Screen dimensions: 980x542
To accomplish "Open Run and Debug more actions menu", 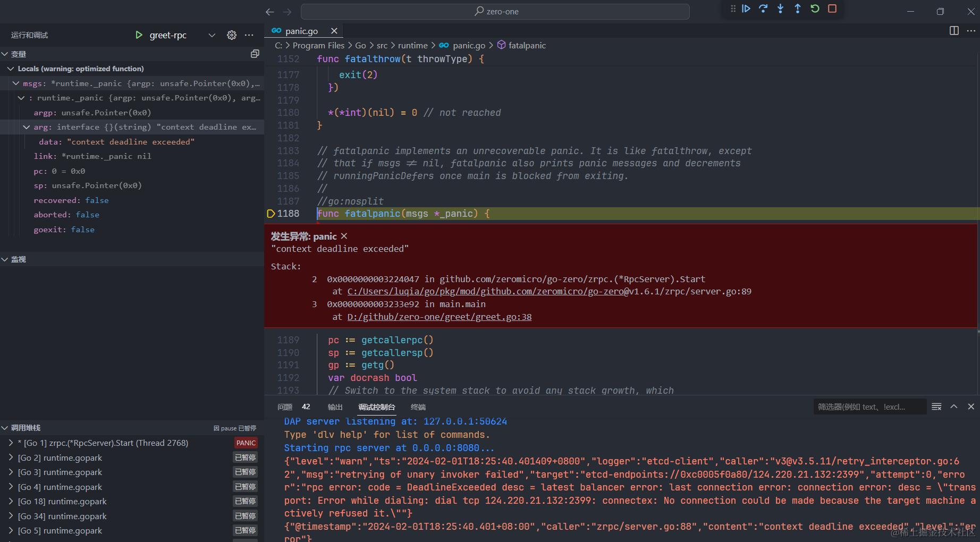I will 249,35.
